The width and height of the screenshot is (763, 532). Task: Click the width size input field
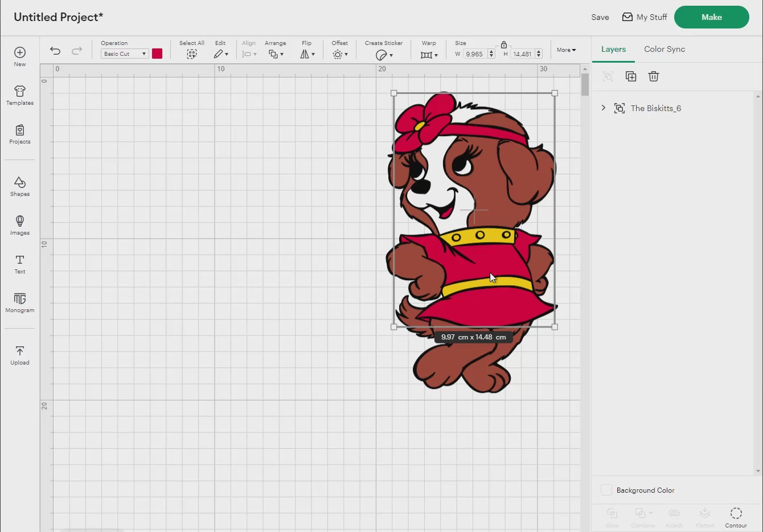[x=475, y=54]
